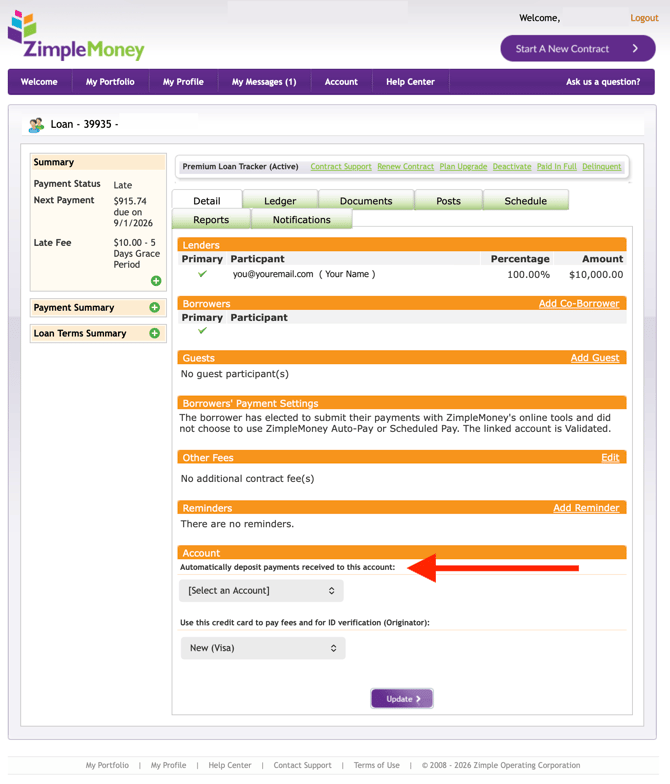Screen dimensions: 670x784
Task: Click Premium Loan Tracker (Active) label
Action: [x=240, y=166]
